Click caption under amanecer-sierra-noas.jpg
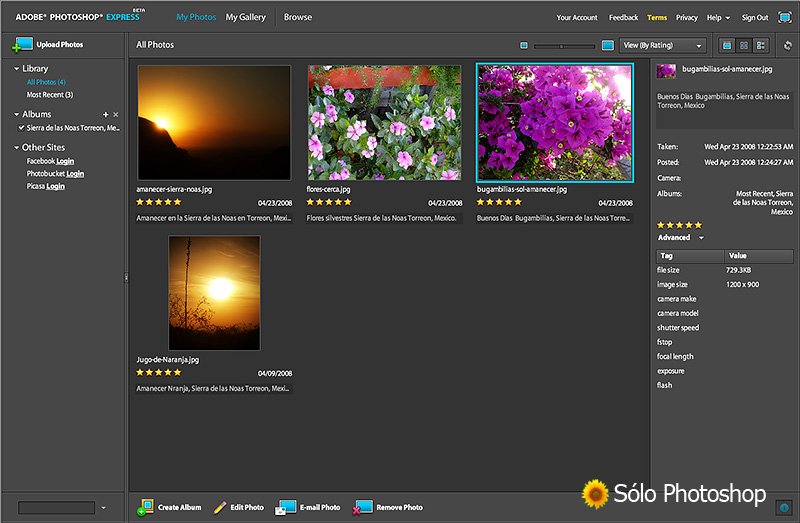This screenshot has height=523, width=800. click(x=214, y=218)
